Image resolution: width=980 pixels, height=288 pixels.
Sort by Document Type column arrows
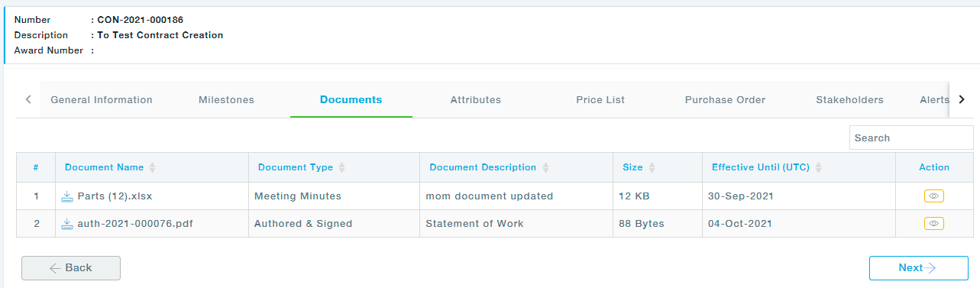click(341, 167)
